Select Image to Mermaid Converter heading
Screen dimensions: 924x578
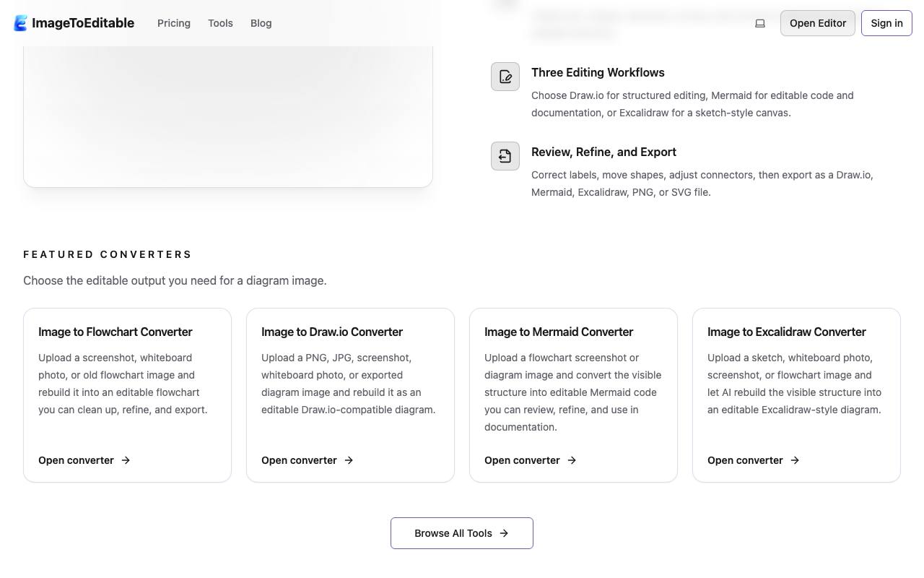coord(559,332)
